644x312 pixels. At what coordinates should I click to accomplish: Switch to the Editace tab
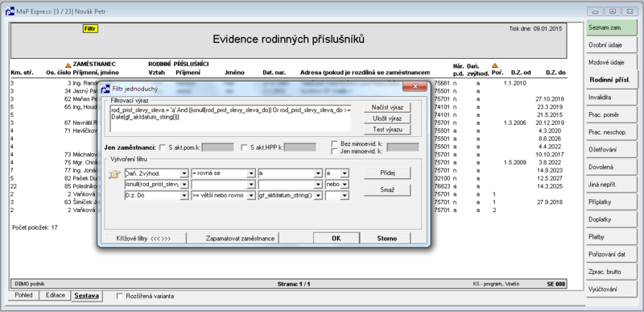55,296
